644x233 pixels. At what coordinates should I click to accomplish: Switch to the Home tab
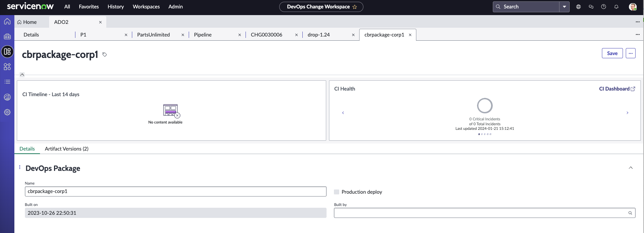27,22
